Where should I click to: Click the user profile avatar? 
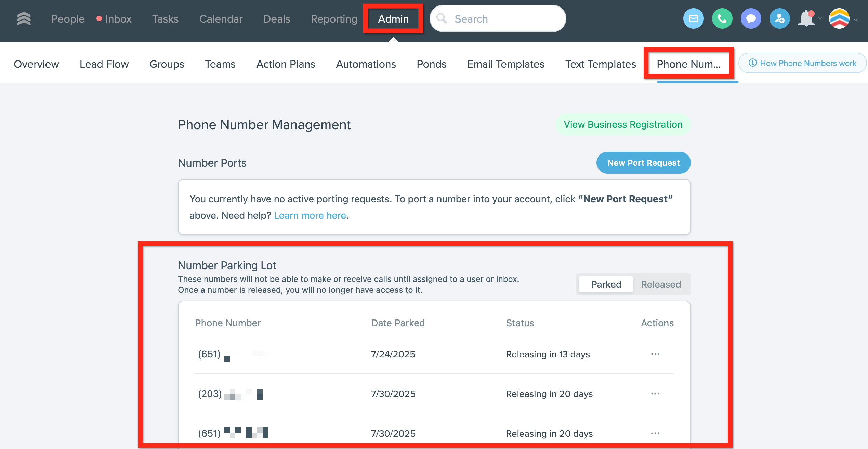point(839,19)
